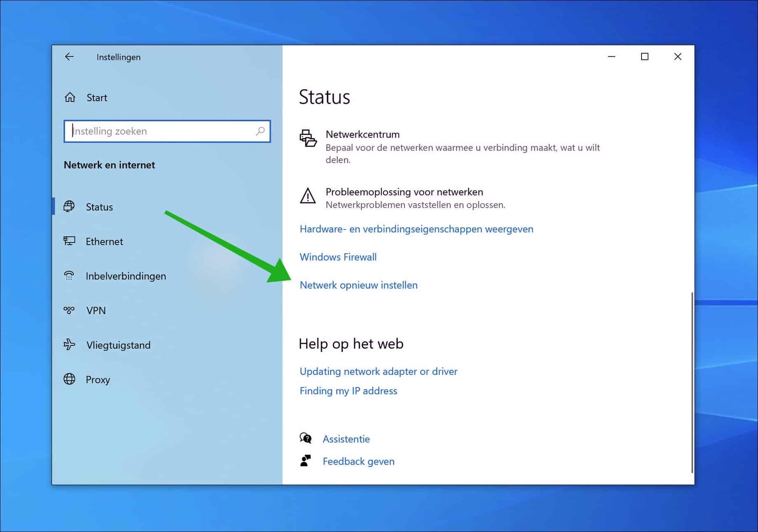The width and height of the screenshot is (758, 532).
Task: Open Hardware- en verbindingseigenschappen weergeven
Action: [x=416, y=229]
